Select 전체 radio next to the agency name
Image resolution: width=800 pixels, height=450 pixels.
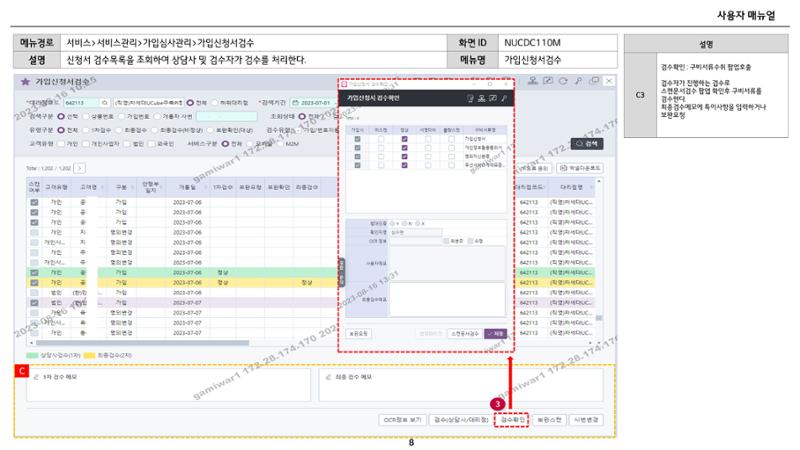(x=190, y=103)
